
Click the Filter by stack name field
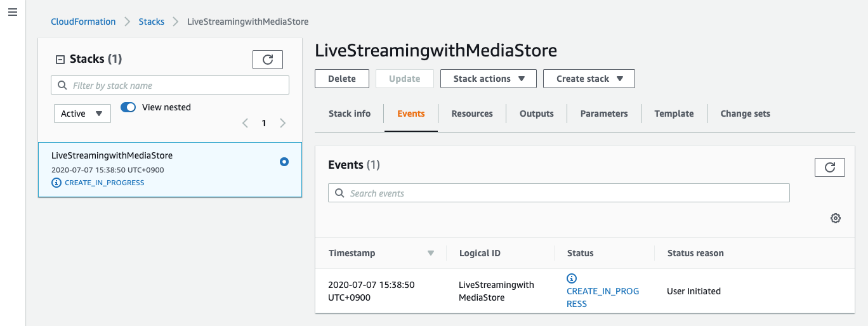(x=170, y=85)
